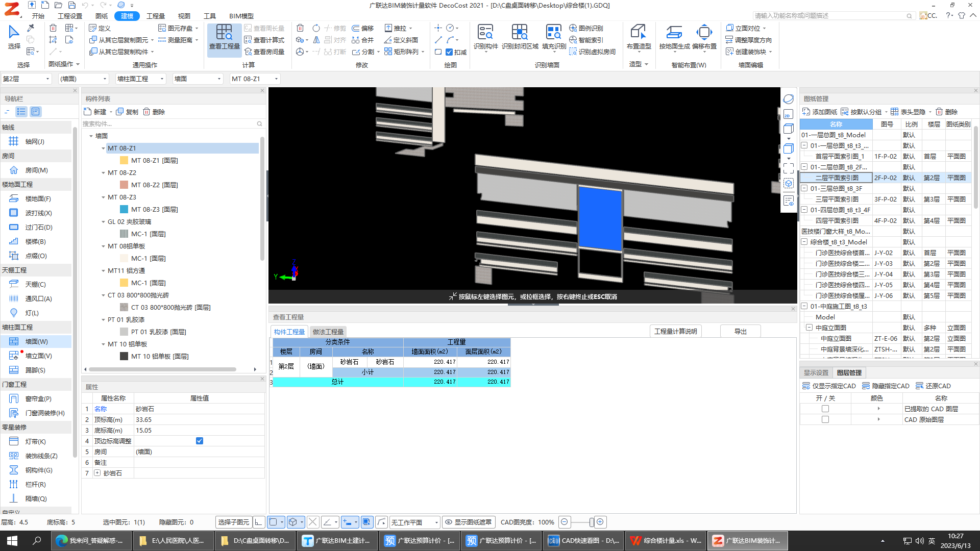Image resolution: width=980 pixels, height=551 pixels.
Task: Open the BIM模型 ribbon tab
Action: (x=241, y=16)
